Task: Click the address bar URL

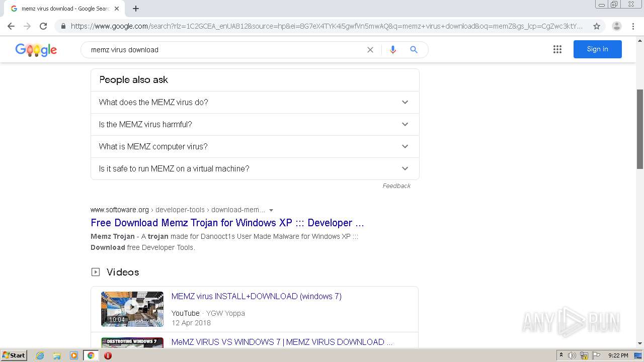Action: click(x=327, y=26)
